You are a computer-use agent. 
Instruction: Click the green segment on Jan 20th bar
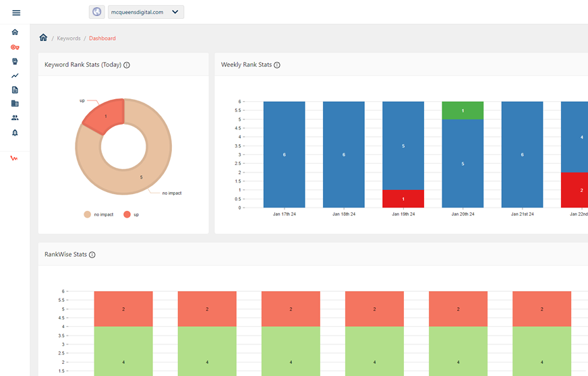coord(463,111)
